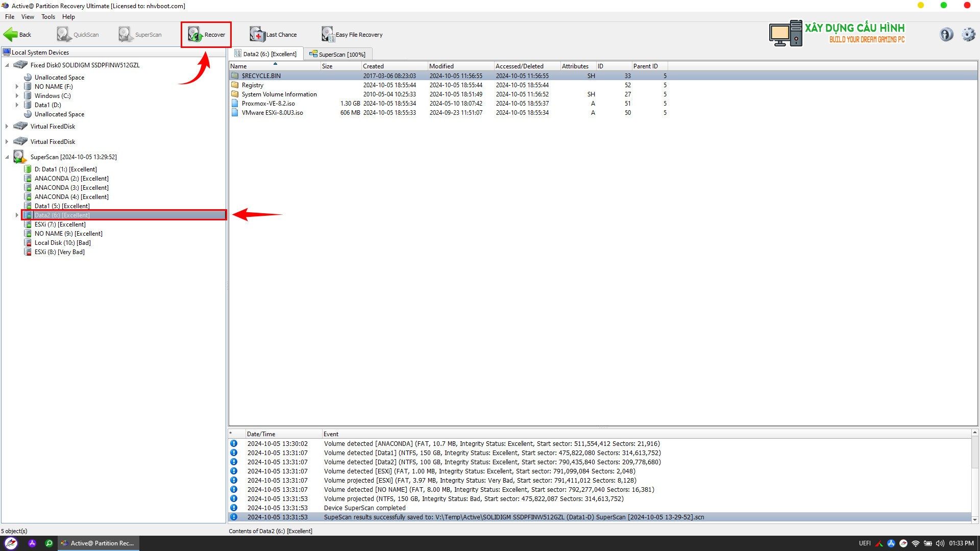980x551 pixels.
Task: Open settings gear icon at top right
Action: tap(968, 34)
